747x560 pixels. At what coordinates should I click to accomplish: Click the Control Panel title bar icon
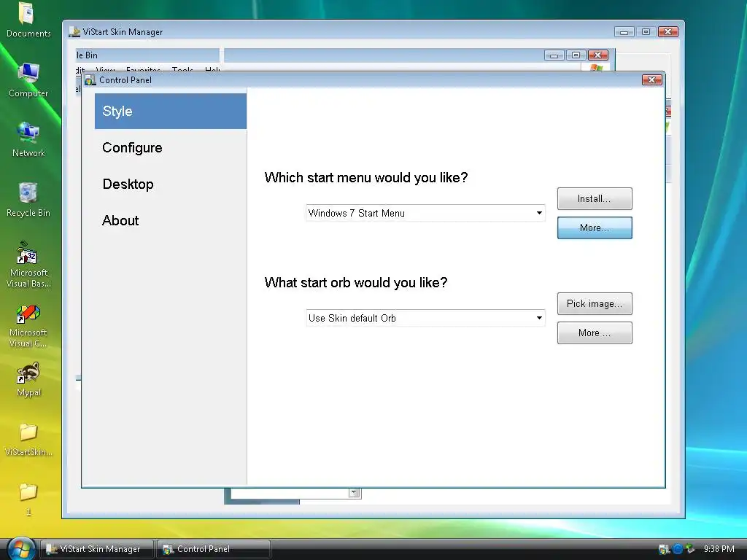[90, 80]
